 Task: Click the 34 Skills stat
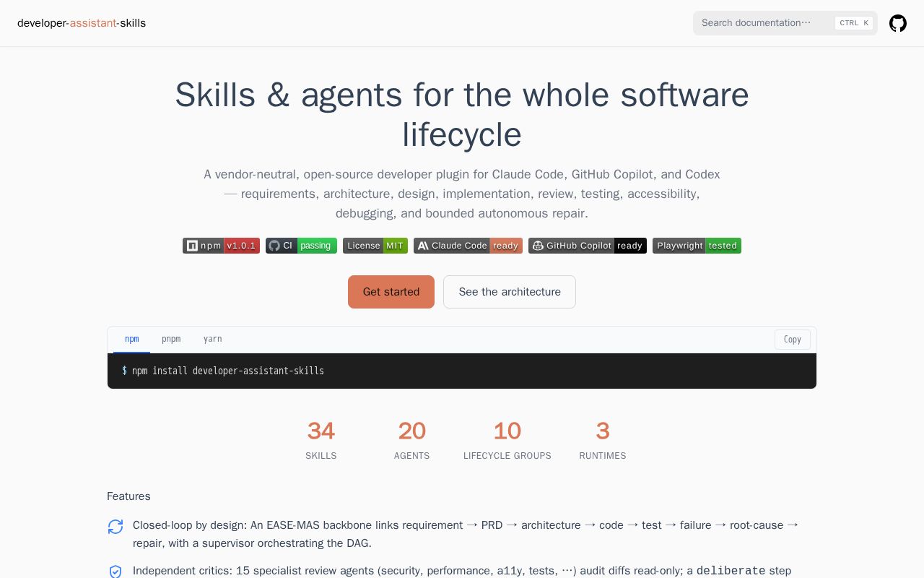[x=321, y=441]
